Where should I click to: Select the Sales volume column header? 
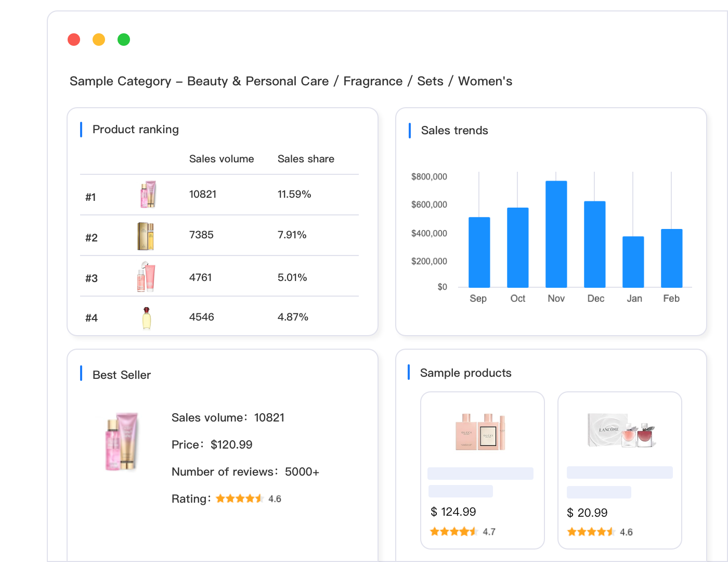[x=222, y=159]
